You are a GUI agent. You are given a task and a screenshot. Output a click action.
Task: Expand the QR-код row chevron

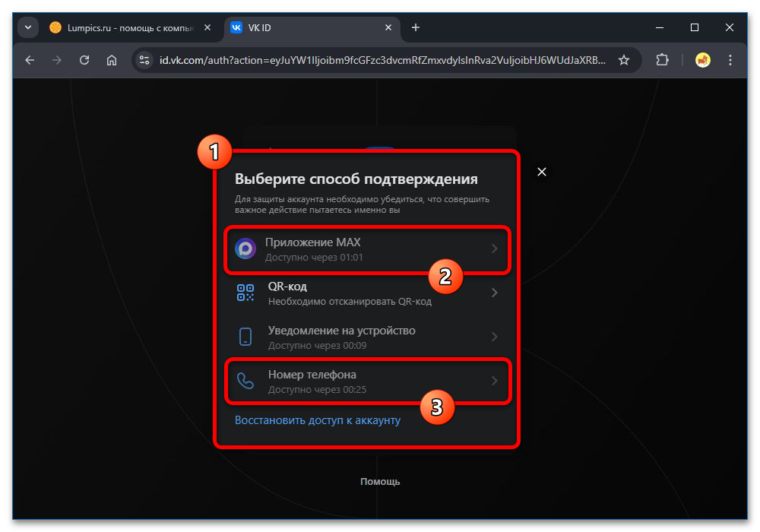[495, 293]
